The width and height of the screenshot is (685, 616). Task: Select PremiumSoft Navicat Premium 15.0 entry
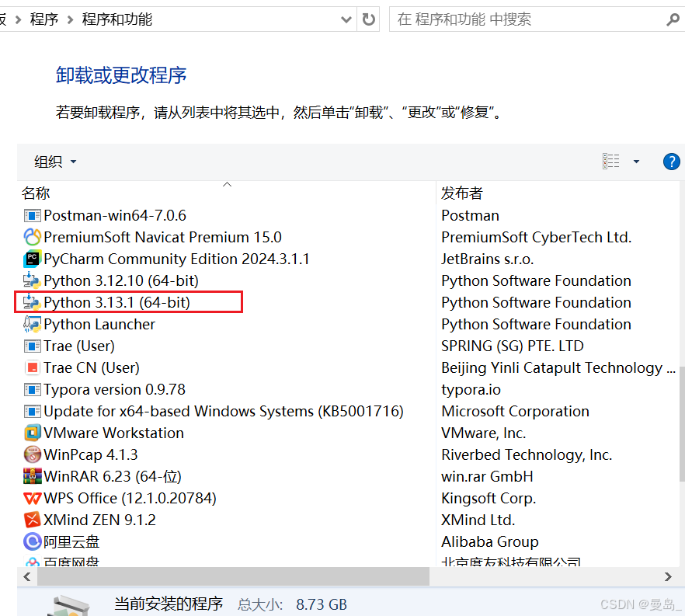[162, 237]
